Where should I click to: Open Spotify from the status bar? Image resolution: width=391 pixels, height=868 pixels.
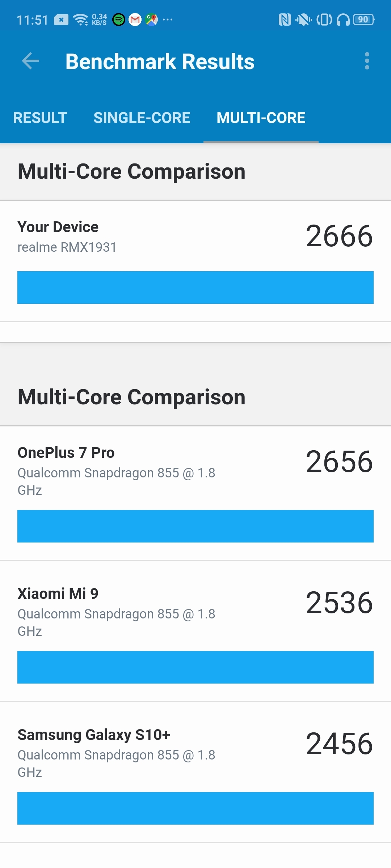[x=119, y=20]
